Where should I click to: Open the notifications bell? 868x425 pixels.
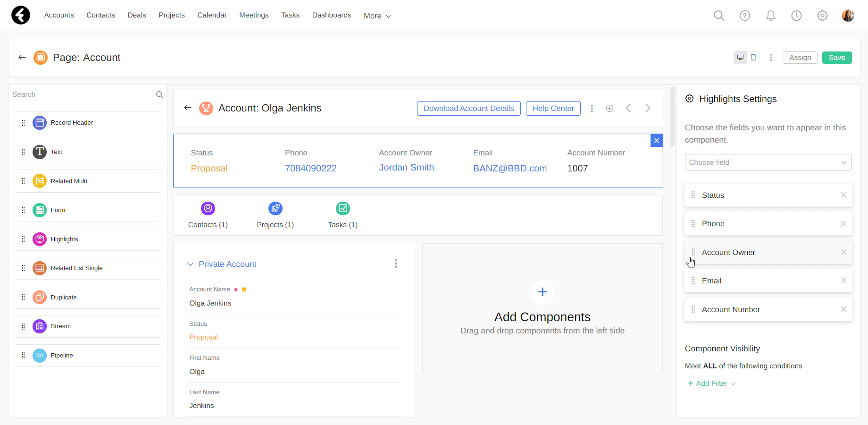click(x=771, y=16)
